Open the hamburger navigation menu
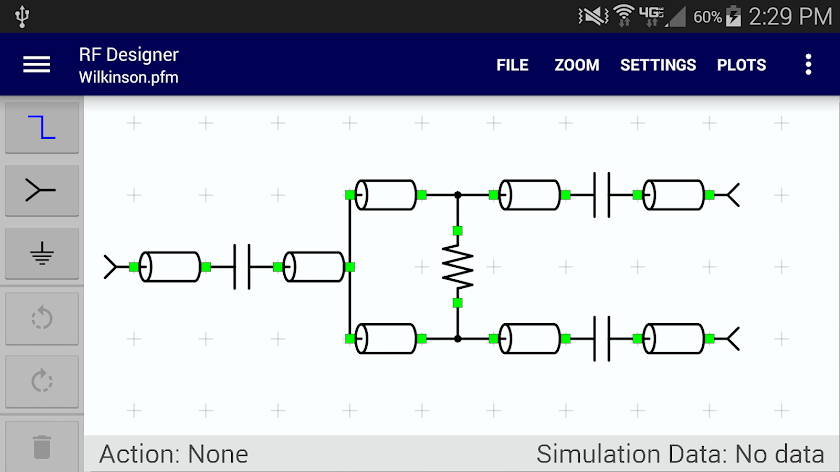 36,65
